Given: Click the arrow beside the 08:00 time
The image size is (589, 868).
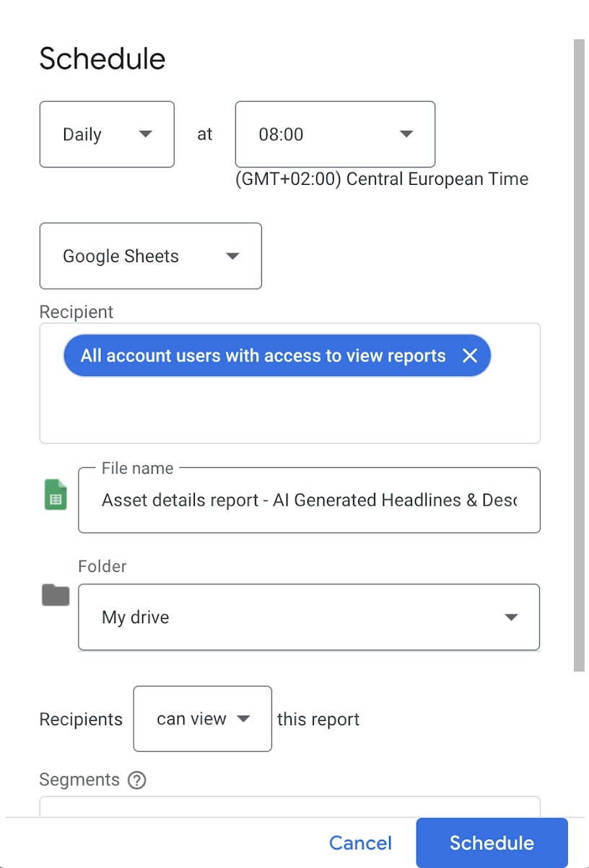Looking at the screenshot, I should pyautogui.click(x=406, y=134).
